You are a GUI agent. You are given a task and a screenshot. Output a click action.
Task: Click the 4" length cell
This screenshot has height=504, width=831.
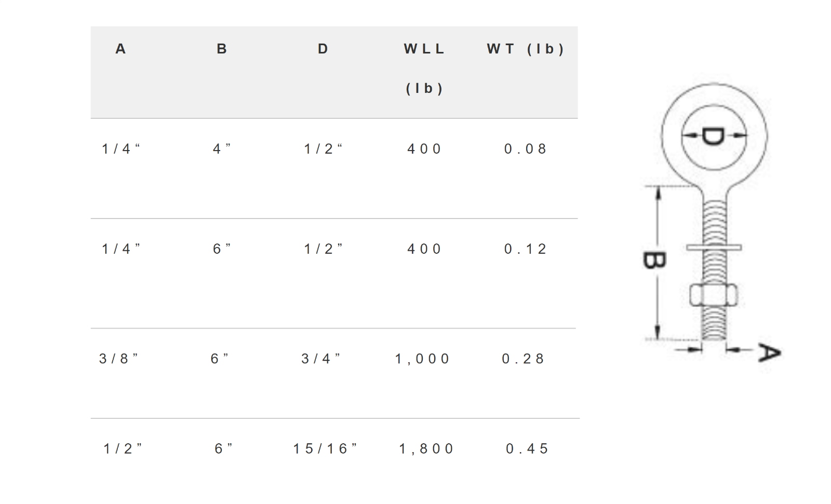tap(222, 149)
